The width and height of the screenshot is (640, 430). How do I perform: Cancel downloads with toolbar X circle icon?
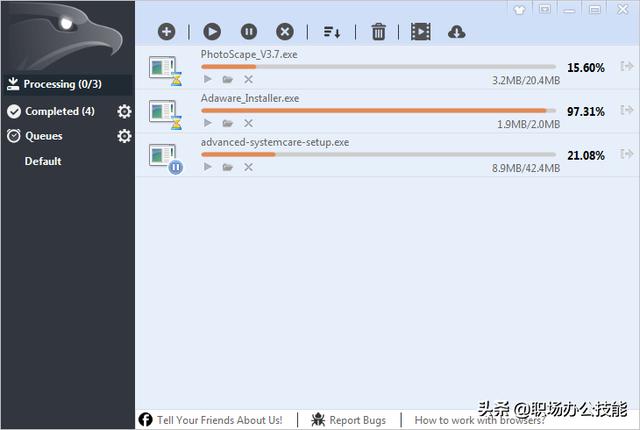point(284,32)
